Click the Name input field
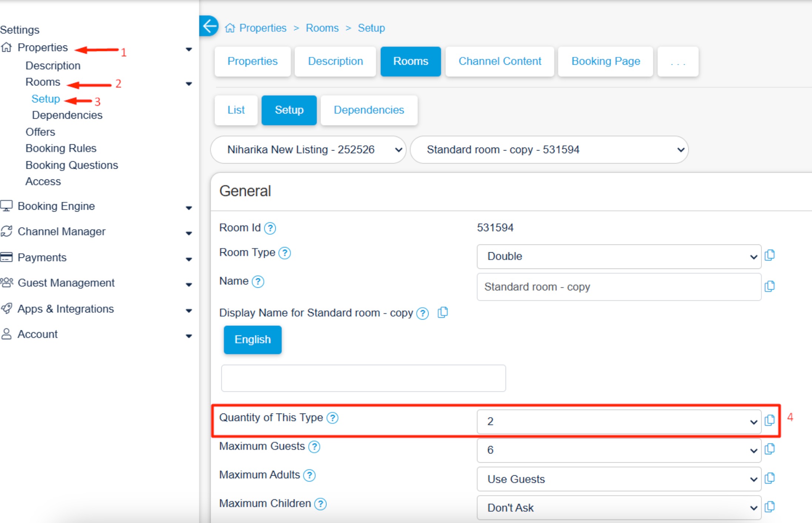 pyautogui.click(x=619, y=287)
